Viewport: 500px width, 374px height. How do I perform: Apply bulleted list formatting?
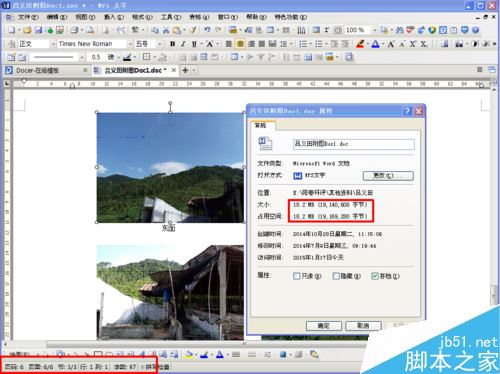tap(319, 44)
